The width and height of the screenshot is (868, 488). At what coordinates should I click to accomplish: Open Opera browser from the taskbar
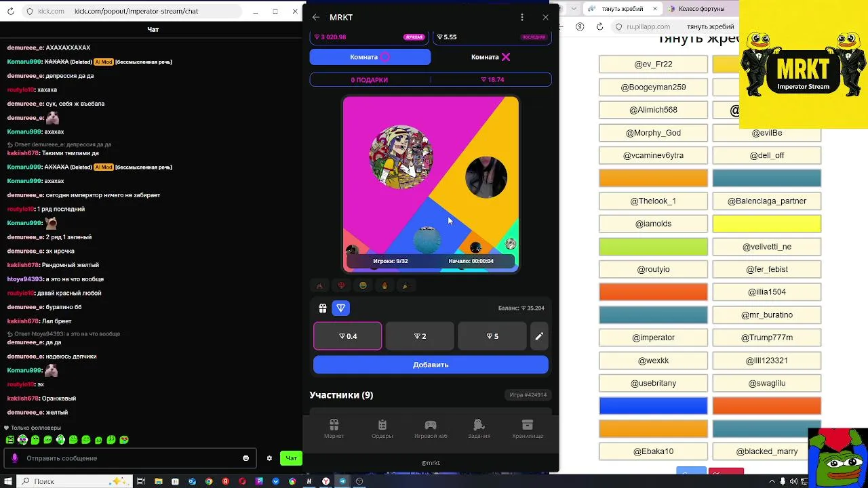pyautogui.click(x=242, y=481)
